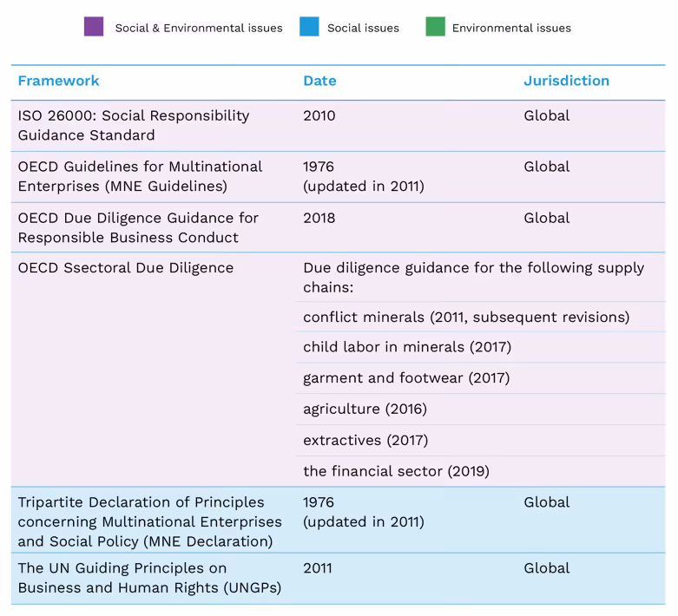The width and height of the screenshot is (678, 616).
Task: Click the Jurisdiction column header
Action: pos(566,81)
